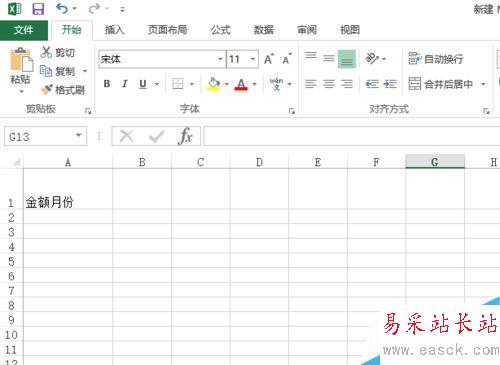Activate the 格式刷 format painter
Image resolution: width=500 pixels, height=365 pixels.
(63, 90)
